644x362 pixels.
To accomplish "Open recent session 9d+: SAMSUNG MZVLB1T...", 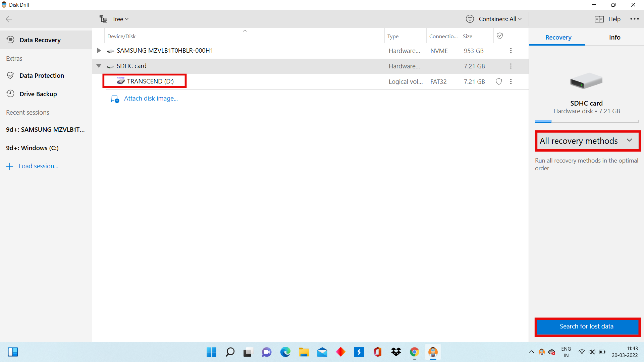I will 46,129.
